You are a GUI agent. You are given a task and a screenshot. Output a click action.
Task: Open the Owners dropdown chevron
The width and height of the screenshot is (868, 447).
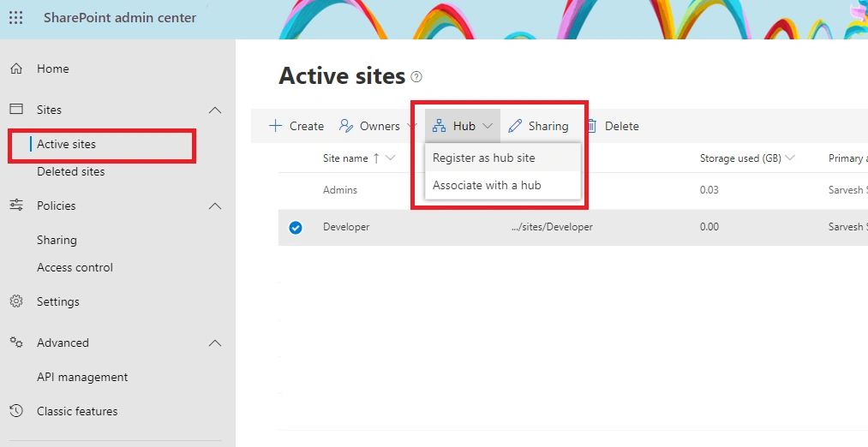411,126
